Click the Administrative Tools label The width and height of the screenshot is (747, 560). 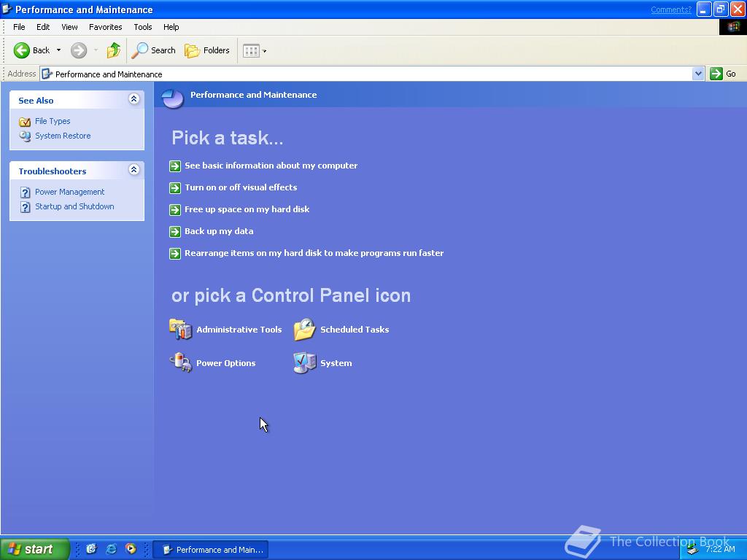pos(239,330)
